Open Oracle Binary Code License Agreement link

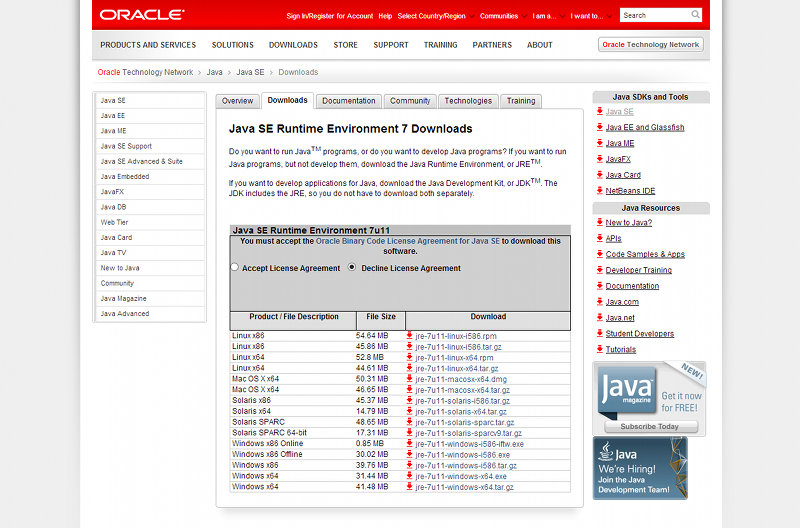click(408, 241)
